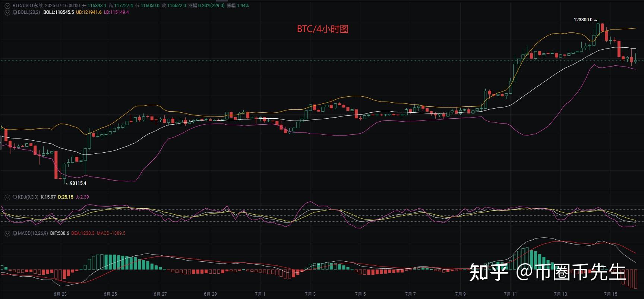Collapse the BOLL indicator chevron
The image size is (644, 299).
click(7, 12)
